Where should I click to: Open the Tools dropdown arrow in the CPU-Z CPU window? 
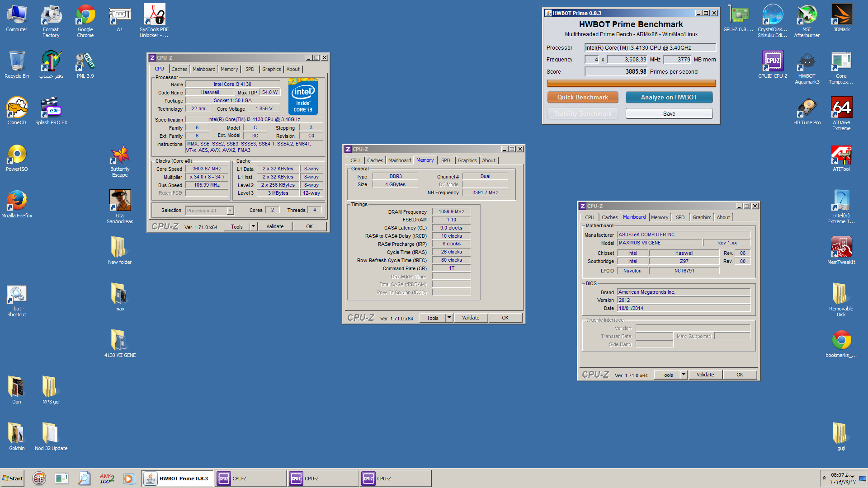[x=253, y=226]
